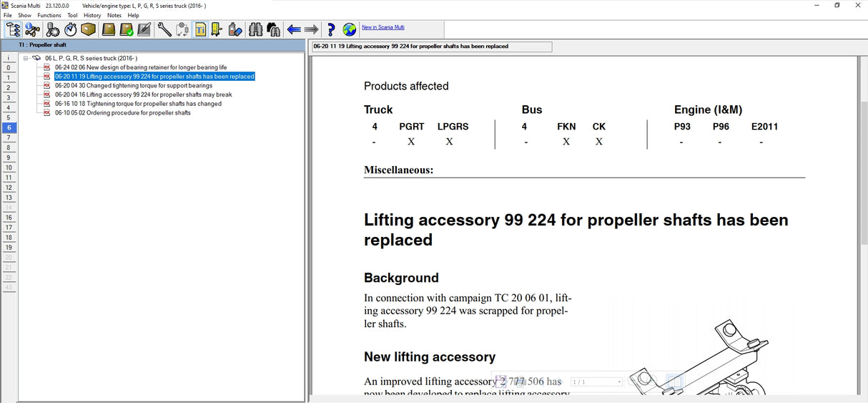The height and width of the screenshot is (403, 868).
Task: Open help with the question mark icon
Action: [x=330, y=29]
